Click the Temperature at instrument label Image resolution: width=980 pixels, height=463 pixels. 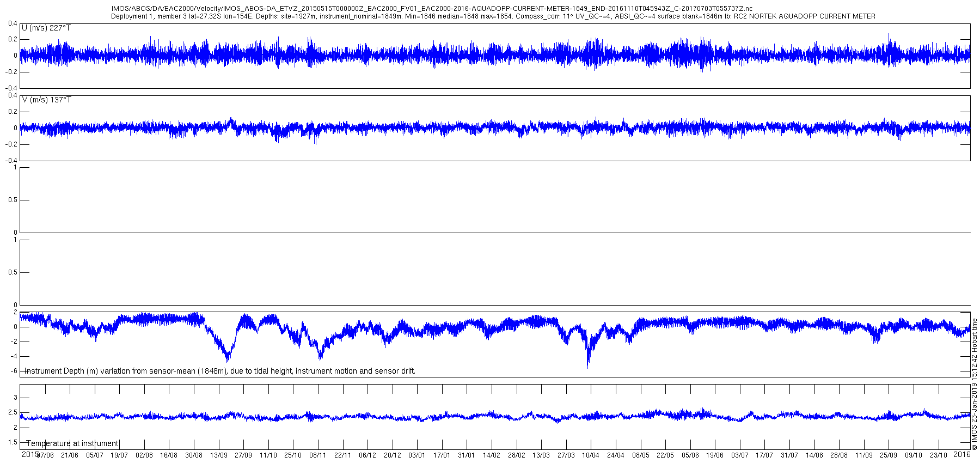[x=72, y=443]
